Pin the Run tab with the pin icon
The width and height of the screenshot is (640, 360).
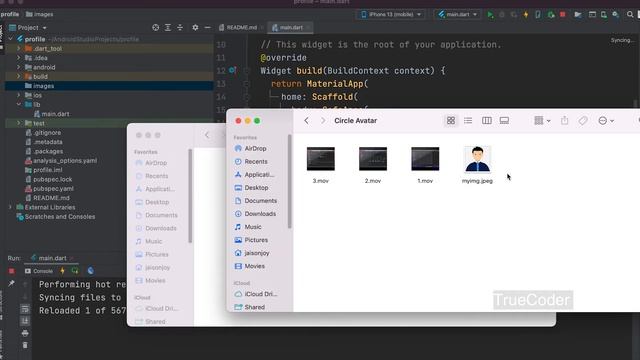(x=11, y=283)
